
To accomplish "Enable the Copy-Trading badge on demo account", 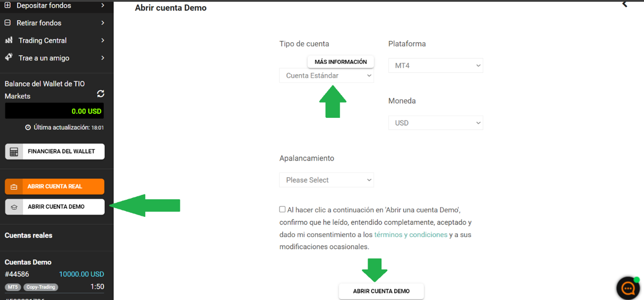I will pyautogui.click(x=41, y=287).
